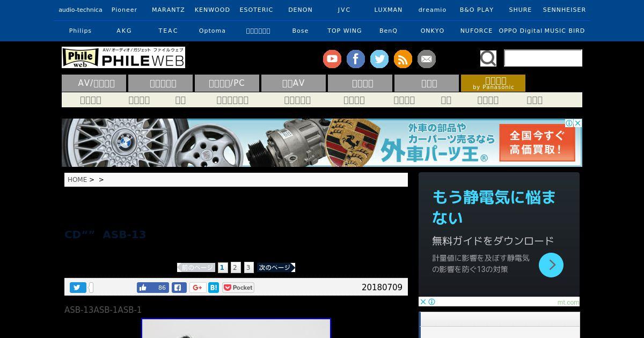Click the Facebook Like button showing 86
The image size is (644, 338).
pos(153,288)
